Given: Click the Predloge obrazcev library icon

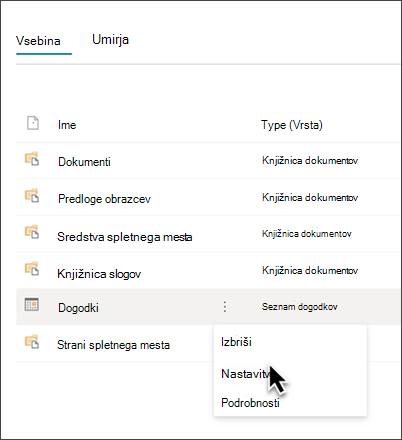Looking at the screenshot, I should tap(32, 196).
